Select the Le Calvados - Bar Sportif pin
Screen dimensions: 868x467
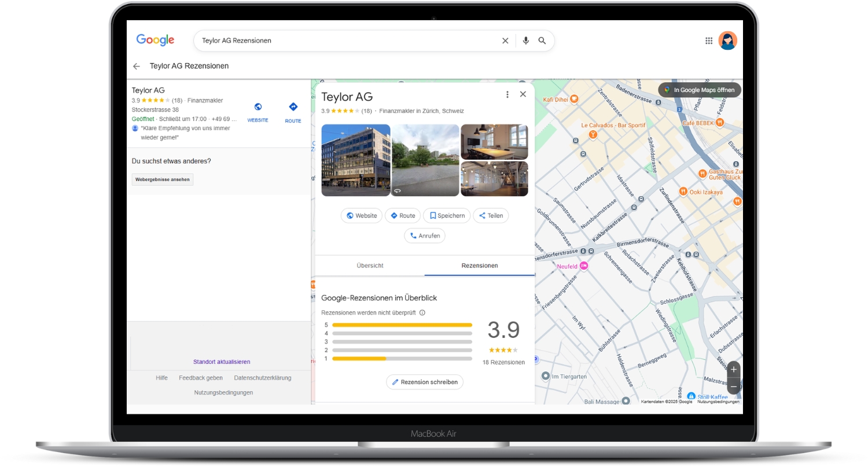point(593,134)
